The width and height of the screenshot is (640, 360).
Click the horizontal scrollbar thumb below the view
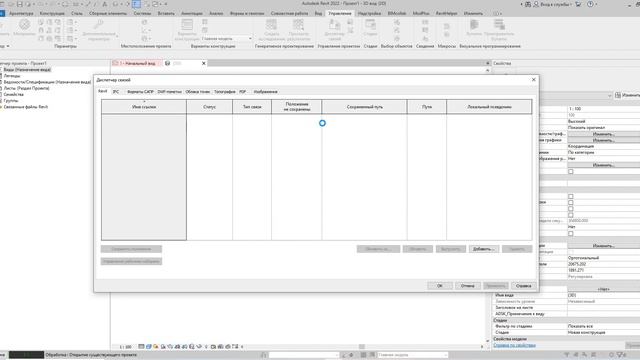362,347
